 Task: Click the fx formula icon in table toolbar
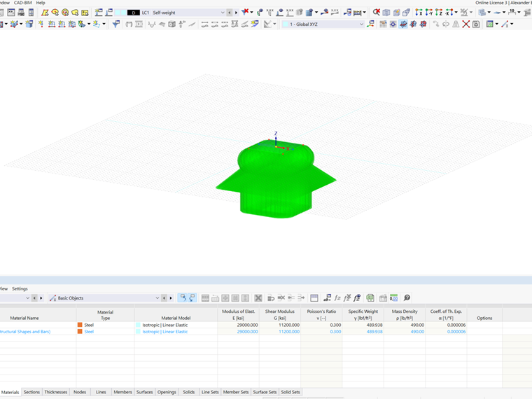point(337,298)
